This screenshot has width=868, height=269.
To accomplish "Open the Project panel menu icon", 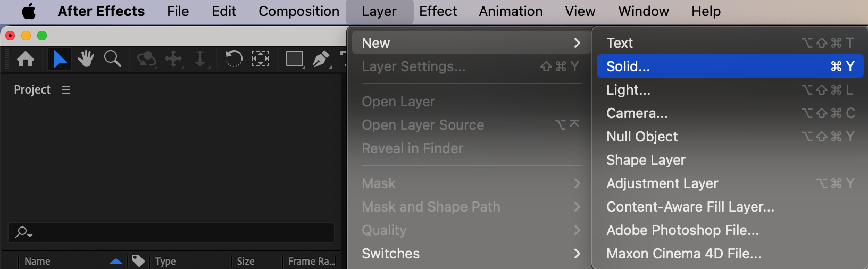I will (x=66, y=90).
